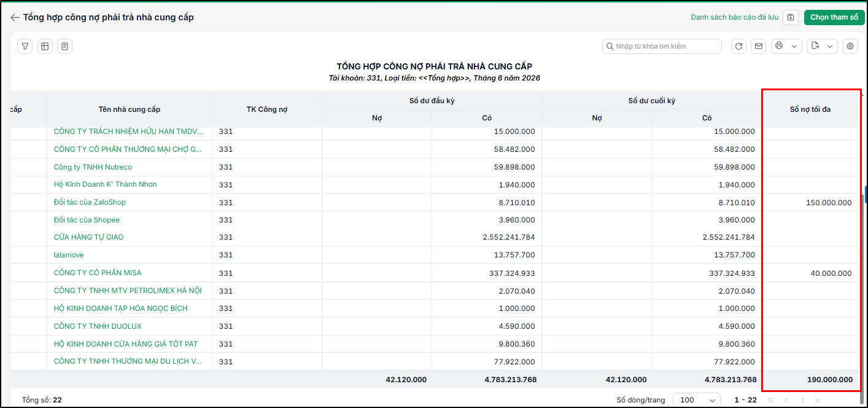
Task: Open supplier Công ty TNHH Nutreco
Action: 93,167
